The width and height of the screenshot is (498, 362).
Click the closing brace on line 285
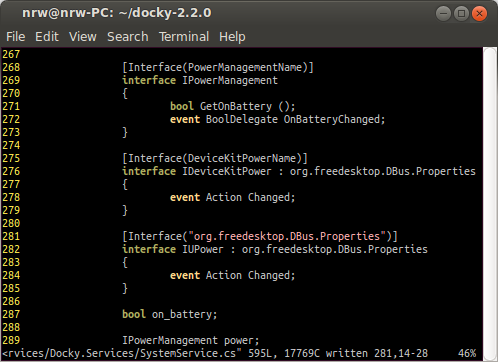(125, 288)
